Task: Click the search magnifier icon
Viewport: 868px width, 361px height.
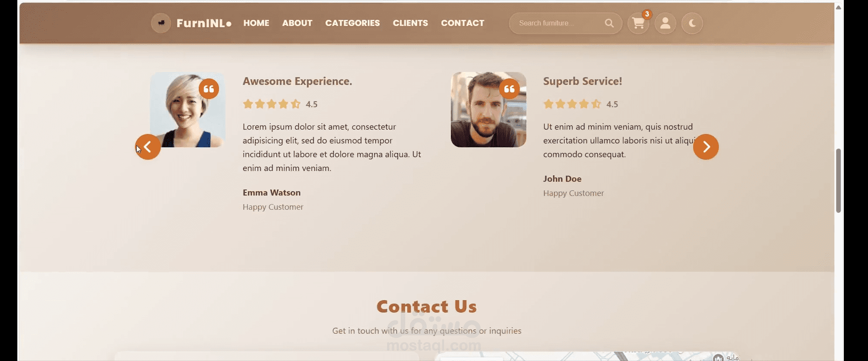Action: 609,23
